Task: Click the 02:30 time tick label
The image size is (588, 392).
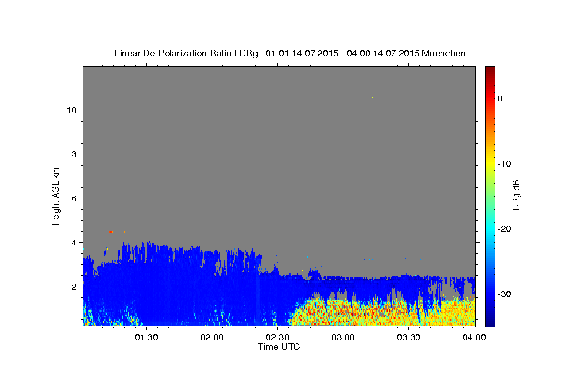Action: coord(277,337)
